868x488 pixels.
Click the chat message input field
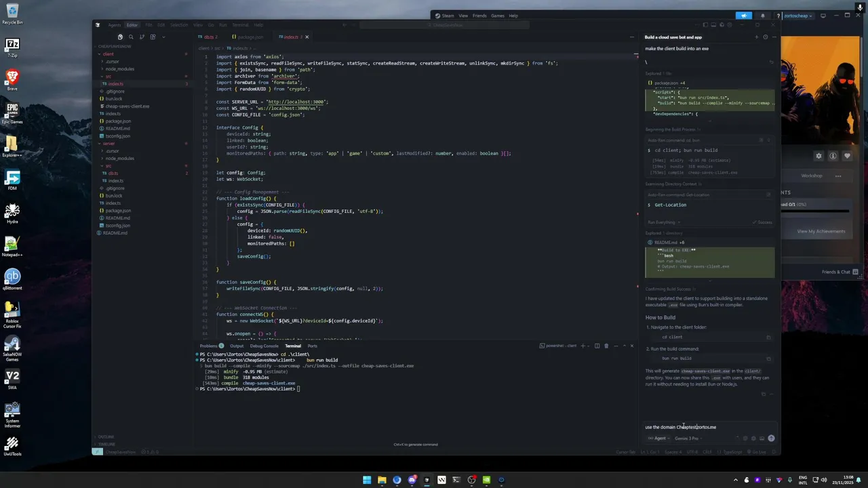tap(709, 427)
